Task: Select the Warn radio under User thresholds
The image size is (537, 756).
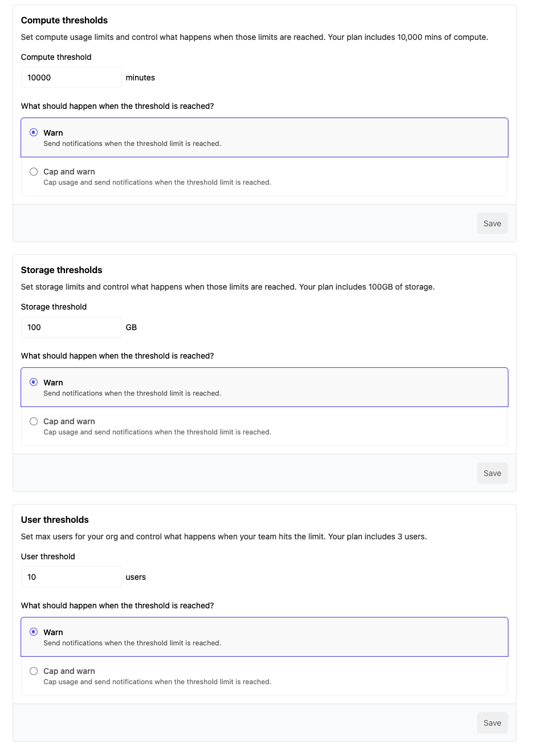Action: pos(34,632)
